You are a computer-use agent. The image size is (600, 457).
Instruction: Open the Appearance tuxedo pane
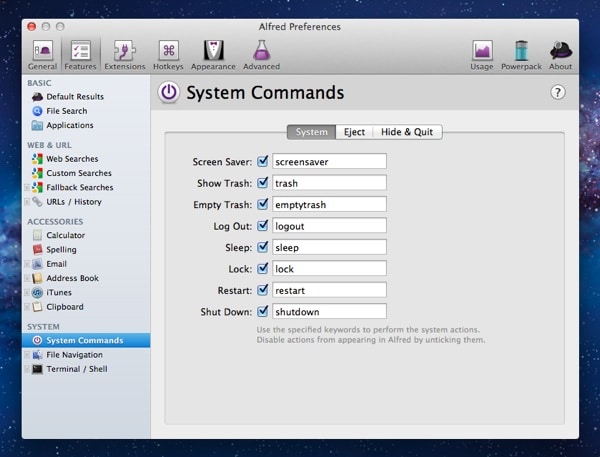[x=213, y=55]
